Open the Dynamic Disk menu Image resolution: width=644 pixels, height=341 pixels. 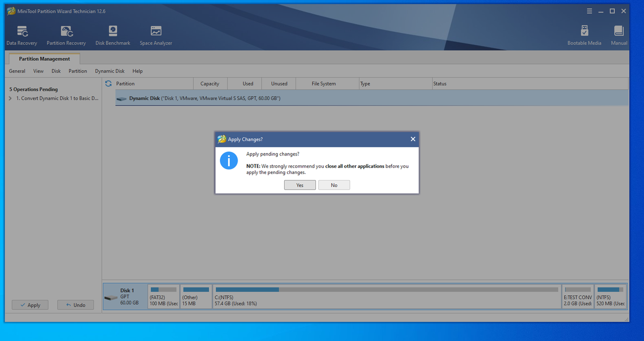[110, 71]
